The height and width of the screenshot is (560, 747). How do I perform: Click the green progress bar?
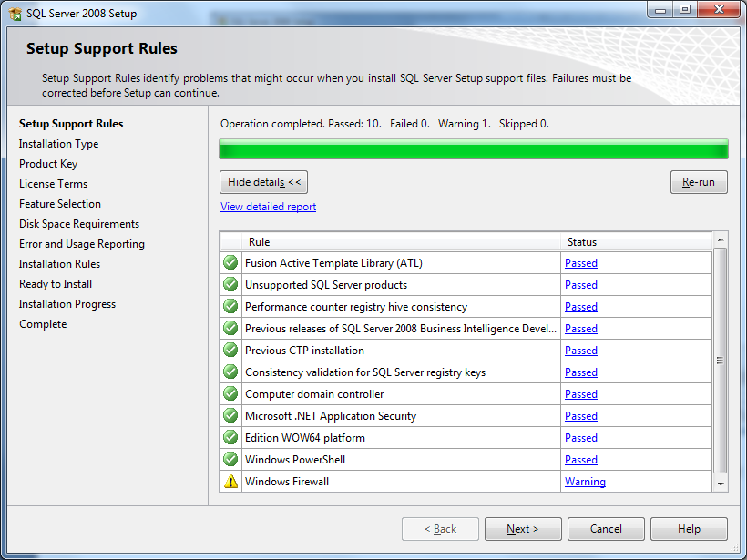click(x=474, y=149)
